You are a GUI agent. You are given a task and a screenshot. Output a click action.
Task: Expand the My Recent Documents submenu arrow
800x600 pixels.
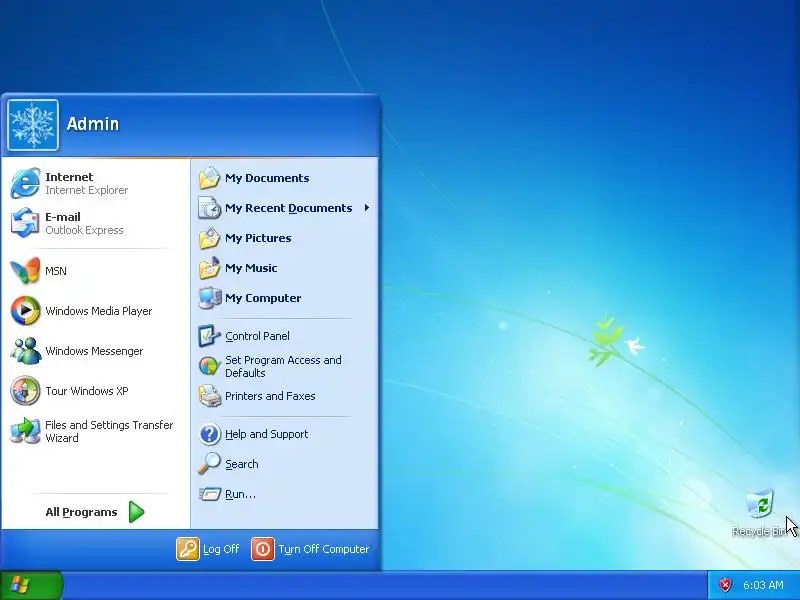(366, 208)
